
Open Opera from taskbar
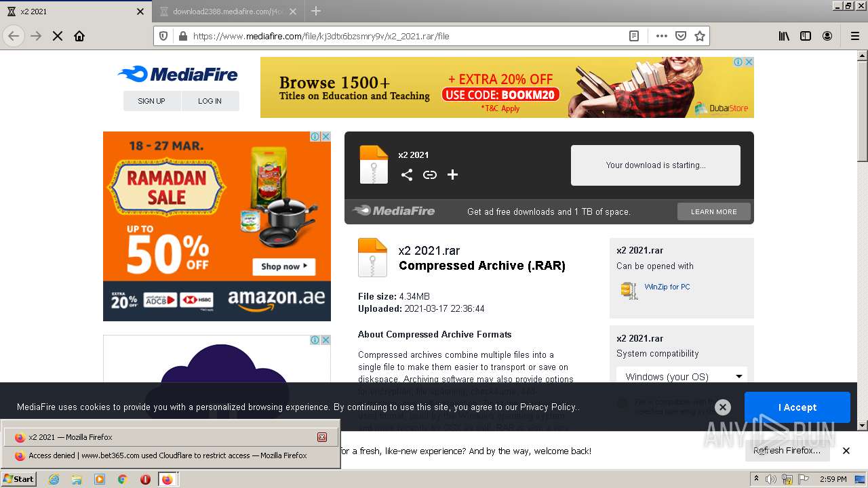pos(145,479)
